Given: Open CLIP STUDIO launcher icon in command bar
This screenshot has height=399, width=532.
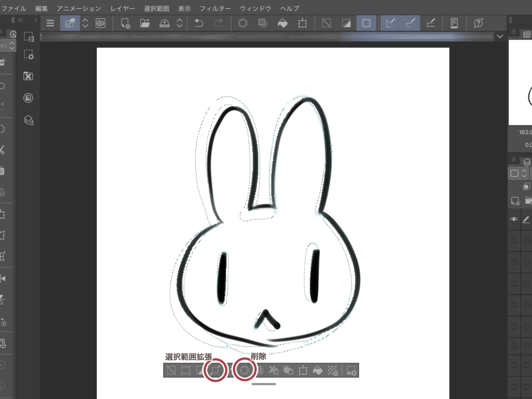Looking at the screenshot, I should 70,23.
